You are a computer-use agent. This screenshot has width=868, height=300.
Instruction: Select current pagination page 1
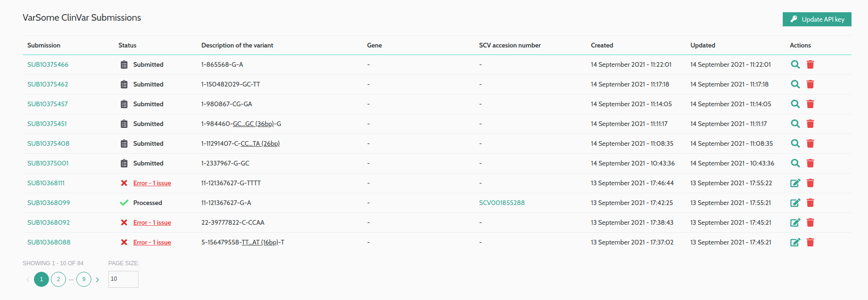(x=41, y=279)
